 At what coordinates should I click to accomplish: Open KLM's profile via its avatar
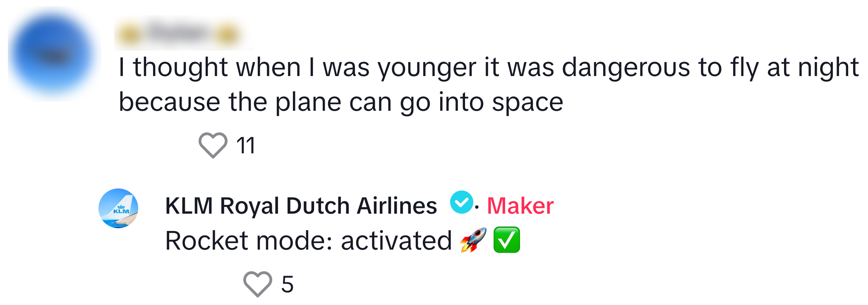click(118, 208)
